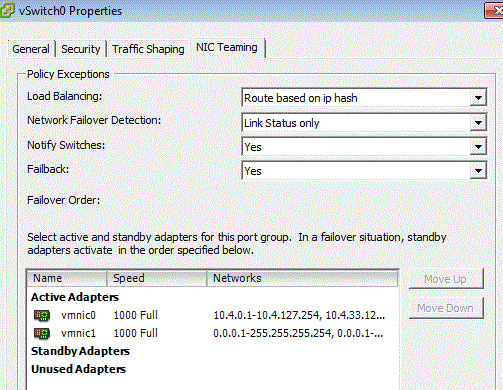Open the Network Failover Detection dropdown arrow

pos(478,123)
